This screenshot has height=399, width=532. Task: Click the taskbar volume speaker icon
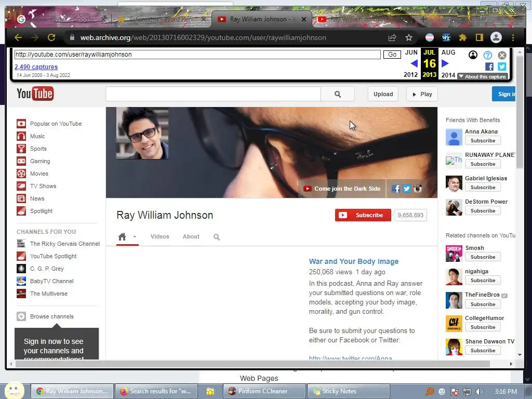point(480,392)
